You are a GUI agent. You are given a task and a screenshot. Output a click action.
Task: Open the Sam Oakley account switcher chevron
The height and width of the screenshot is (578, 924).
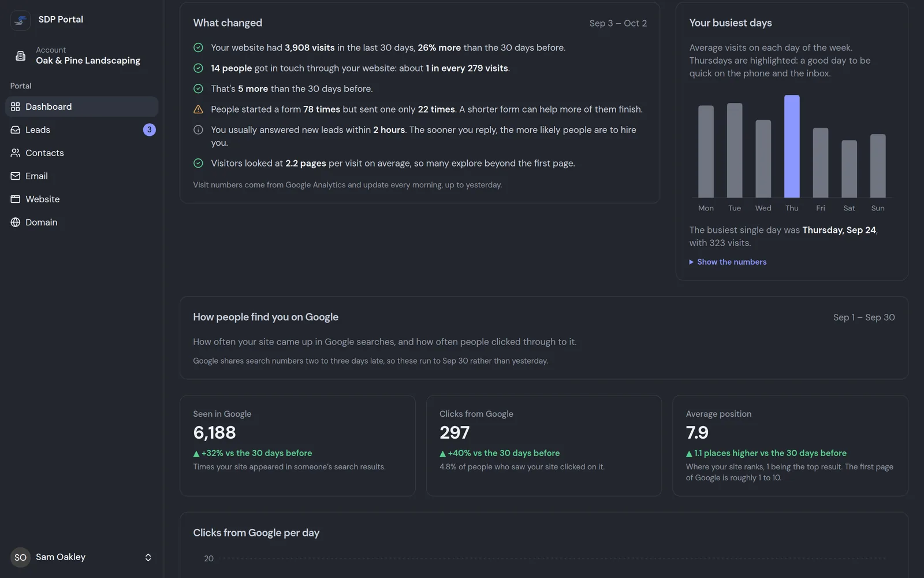tap(148, 558)
